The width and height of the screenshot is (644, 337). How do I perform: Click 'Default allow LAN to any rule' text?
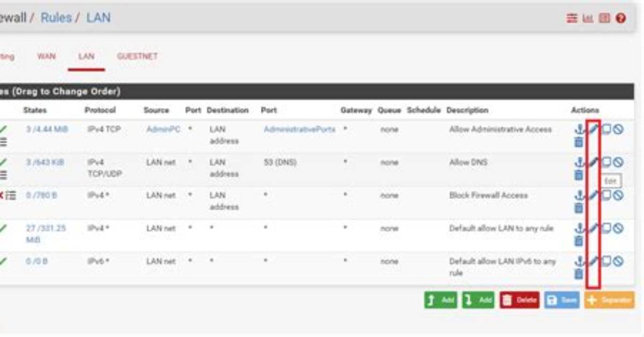501,228
